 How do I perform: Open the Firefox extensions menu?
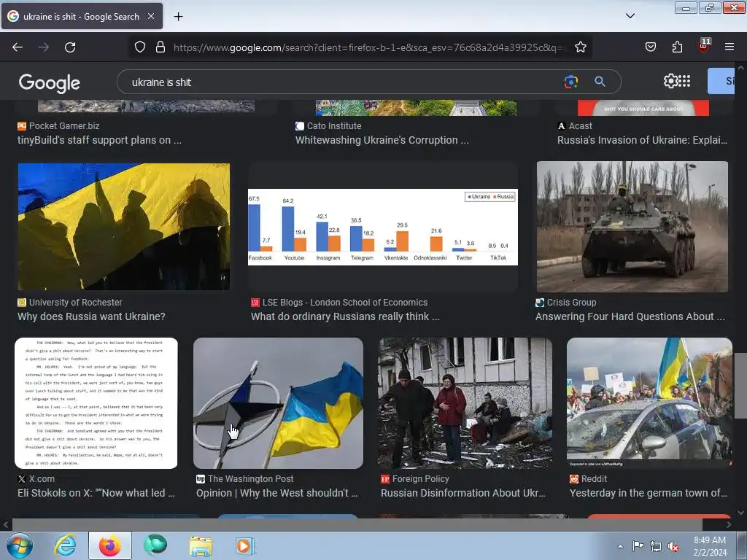tap(677, 47)
